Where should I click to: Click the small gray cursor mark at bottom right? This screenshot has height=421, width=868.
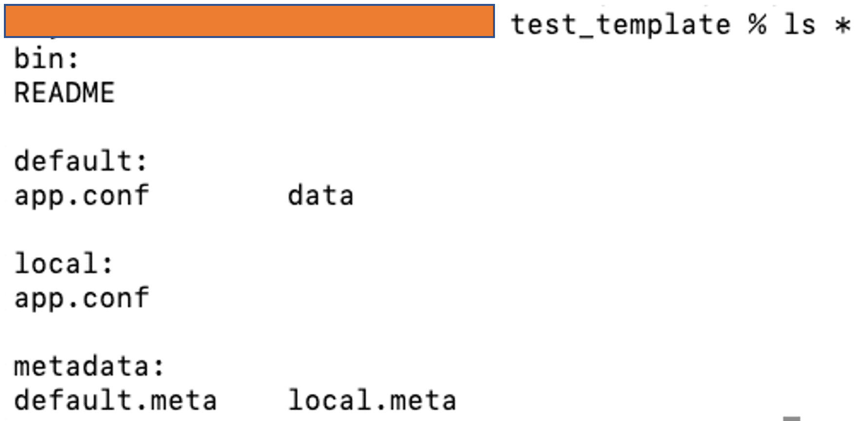[x=791, y=419]
